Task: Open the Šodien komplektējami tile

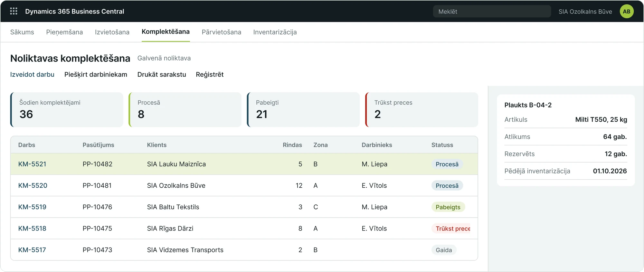Action: (67, 110)
